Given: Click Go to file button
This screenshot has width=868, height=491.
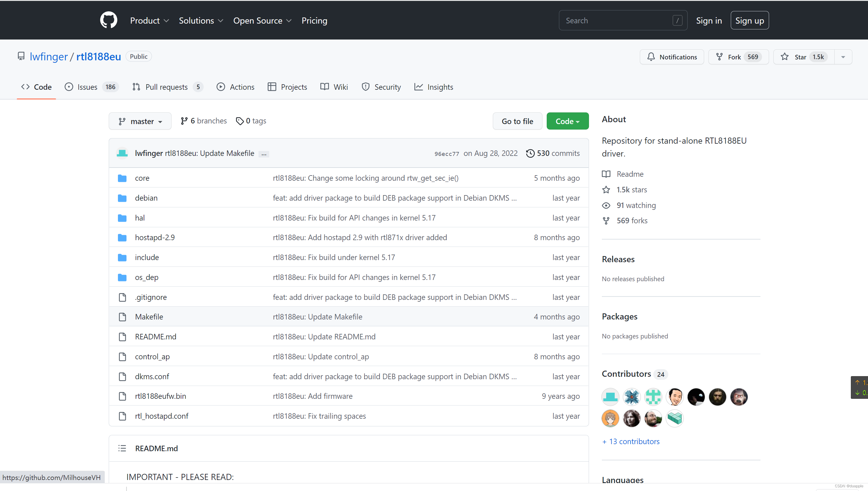Looking at the screenshot, I should (517, 121).
